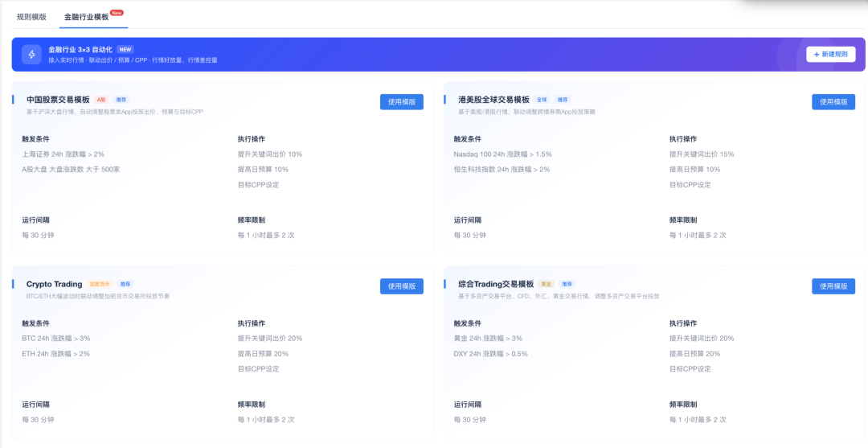Click the NEW badge beside 金融行业 3×3 自动化
This screenshot has height=448, width=868.
pyautogui.click(x=125, y=49)
